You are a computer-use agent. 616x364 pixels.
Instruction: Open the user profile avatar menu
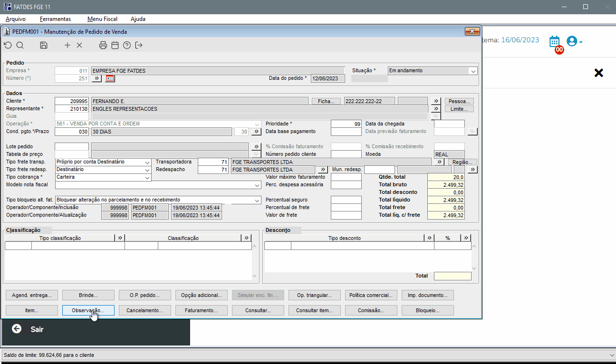pos(573,41)
